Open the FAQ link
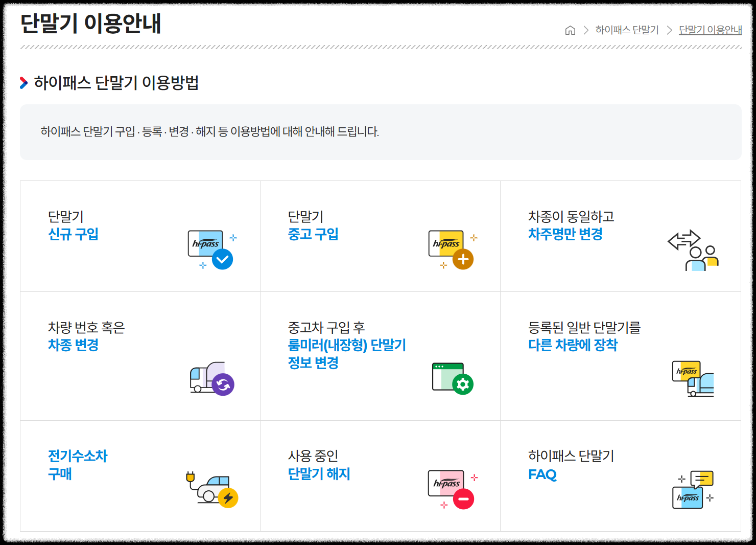The image size is (756, 545). coord(542,474)
